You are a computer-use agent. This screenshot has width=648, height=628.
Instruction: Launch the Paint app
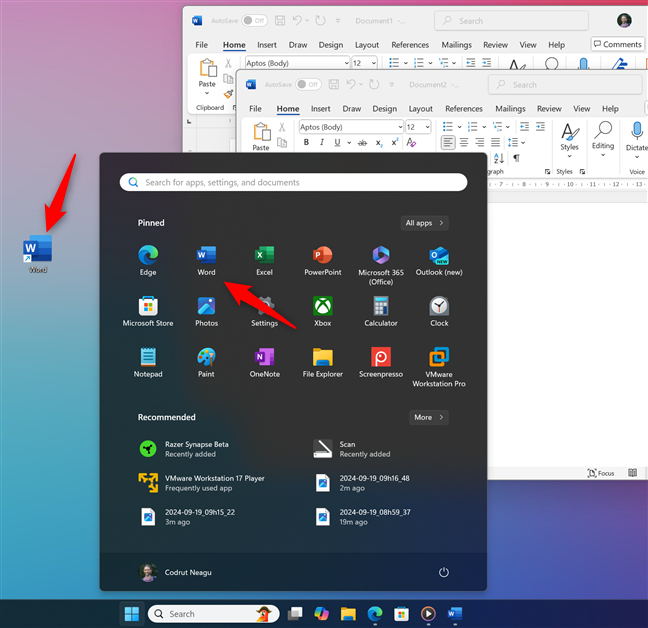coord(206,362)
